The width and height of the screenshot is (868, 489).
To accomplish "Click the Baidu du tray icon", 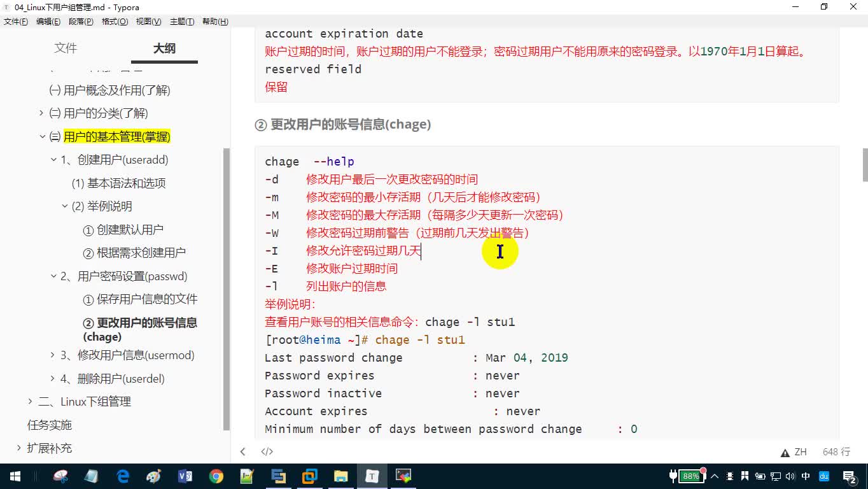I will (x=823, y=476).
